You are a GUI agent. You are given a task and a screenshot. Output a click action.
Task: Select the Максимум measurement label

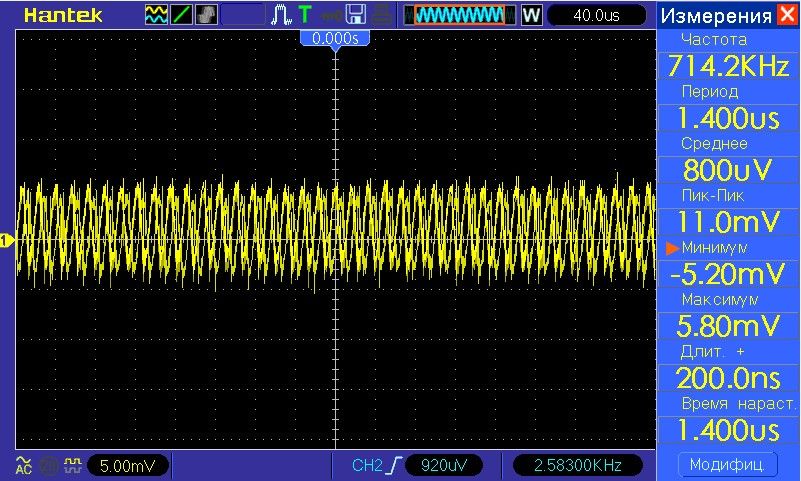click(720, 300)
